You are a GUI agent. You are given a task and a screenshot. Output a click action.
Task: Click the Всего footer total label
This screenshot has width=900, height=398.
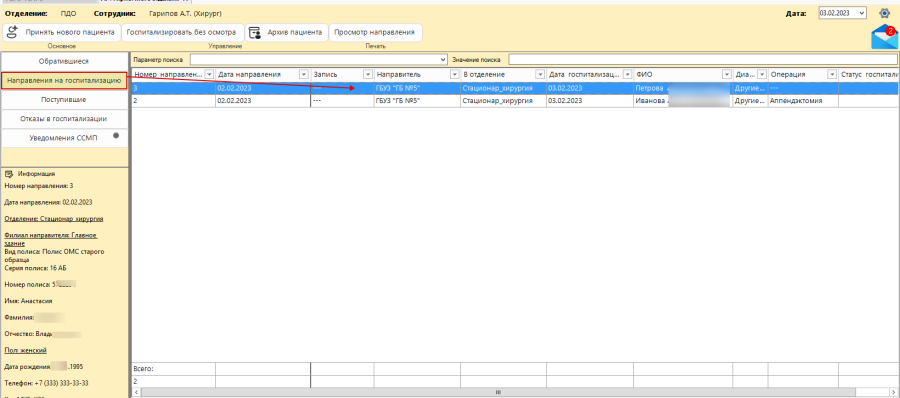(x=144, y=369)
